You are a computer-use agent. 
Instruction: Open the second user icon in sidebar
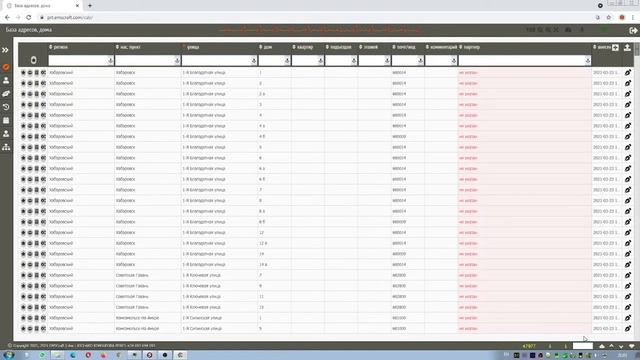6,133
